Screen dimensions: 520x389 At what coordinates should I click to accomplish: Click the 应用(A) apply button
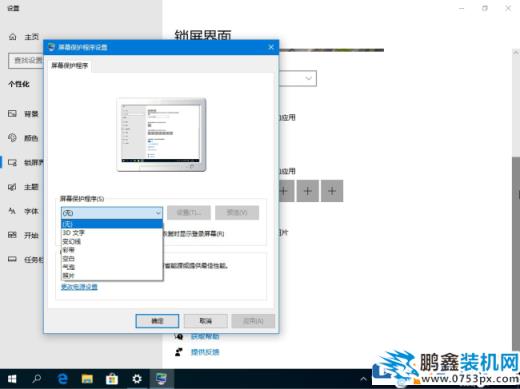(253, 321)
